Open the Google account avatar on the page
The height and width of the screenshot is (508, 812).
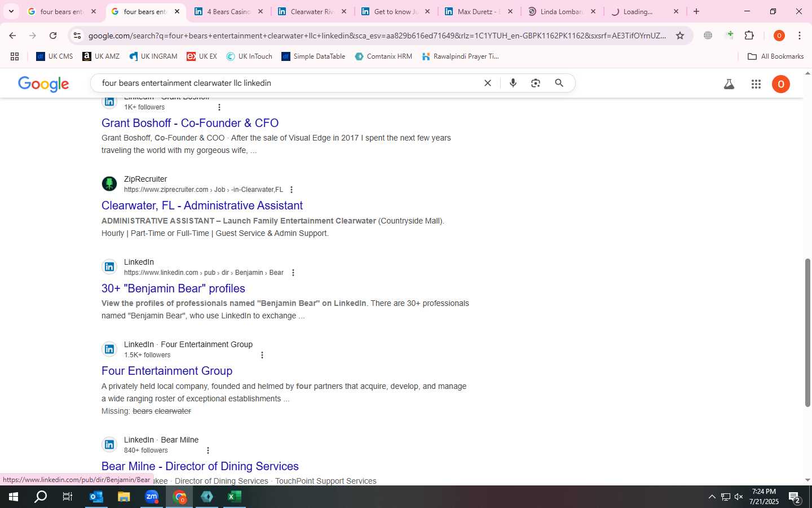(x=781, y=84)
